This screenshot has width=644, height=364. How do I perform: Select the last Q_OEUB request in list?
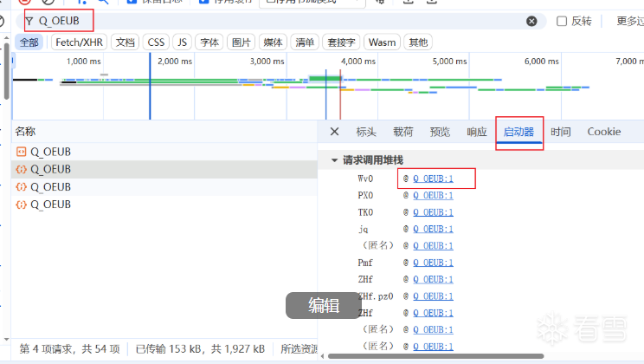pyautogui.click(x=50, y=205)
